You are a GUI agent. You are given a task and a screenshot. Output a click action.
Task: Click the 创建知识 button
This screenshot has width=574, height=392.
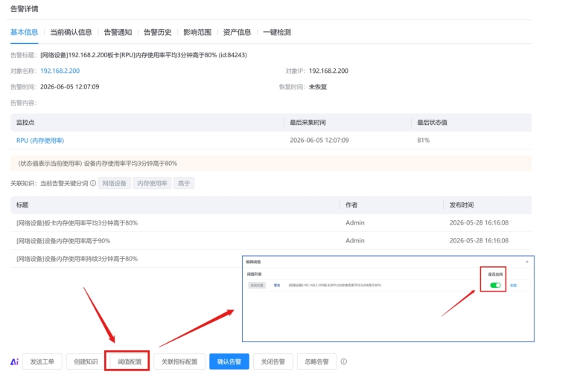pyautogui.click(x=86, y=362)
